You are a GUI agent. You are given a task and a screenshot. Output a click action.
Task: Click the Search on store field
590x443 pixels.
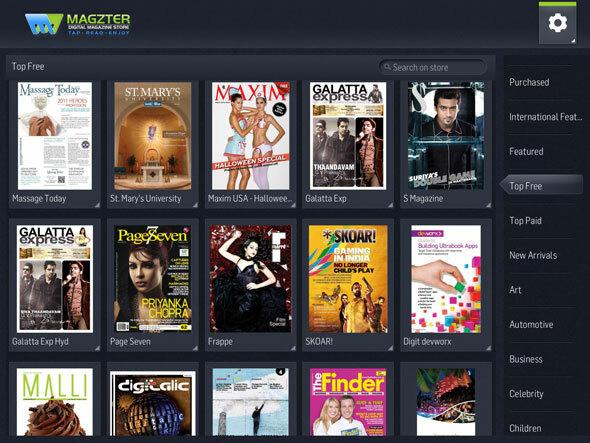432,67
